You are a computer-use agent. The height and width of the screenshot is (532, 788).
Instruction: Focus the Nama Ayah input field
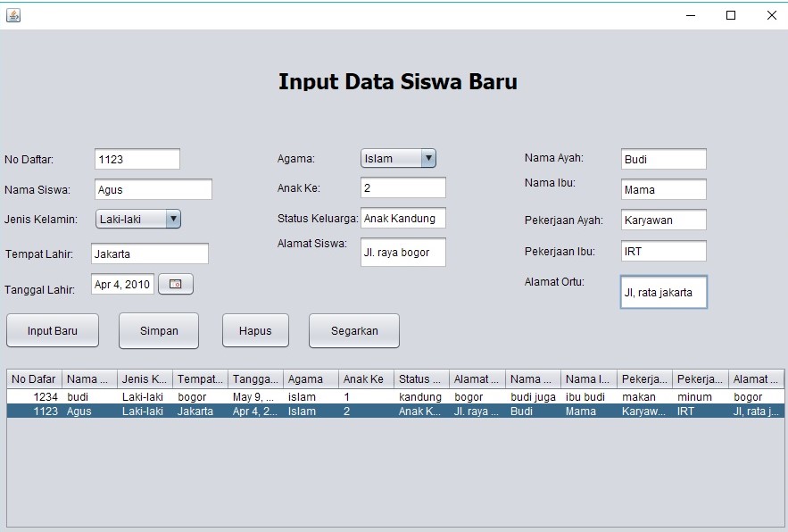pos(662,159)
